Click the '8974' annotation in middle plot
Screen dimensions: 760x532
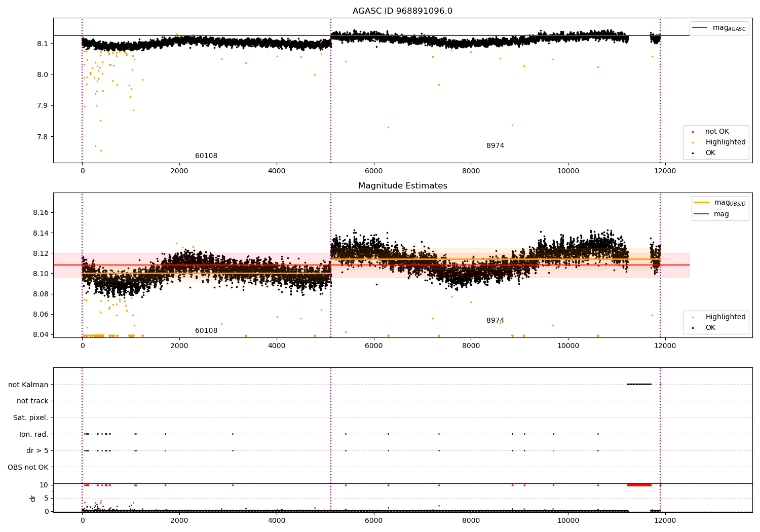[496, 321]
